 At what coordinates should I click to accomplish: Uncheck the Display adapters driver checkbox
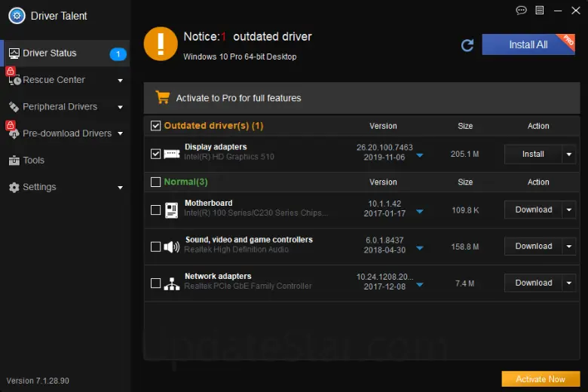(155, 154)
